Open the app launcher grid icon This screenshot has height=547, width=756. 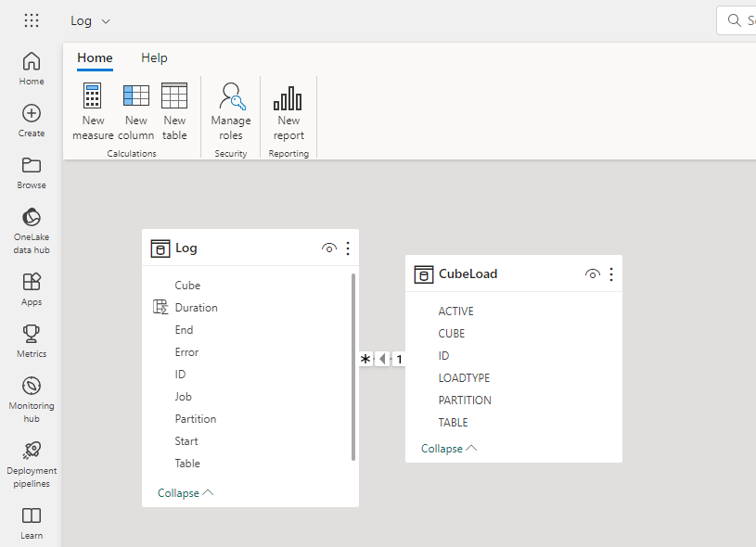32,20
